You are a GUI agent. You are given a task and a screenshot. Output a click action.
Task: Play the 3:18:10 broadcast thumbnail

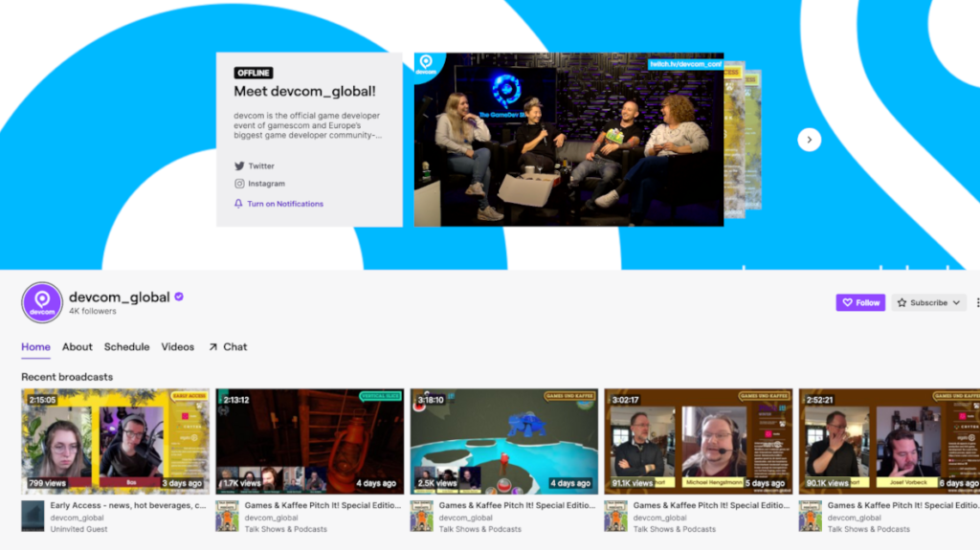504,441
